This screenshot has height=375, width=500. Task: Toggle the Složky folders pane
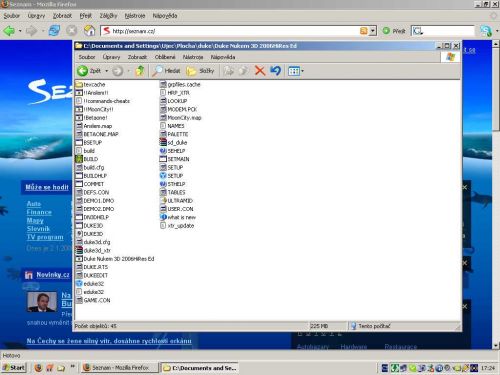click(x=200, y=71)
